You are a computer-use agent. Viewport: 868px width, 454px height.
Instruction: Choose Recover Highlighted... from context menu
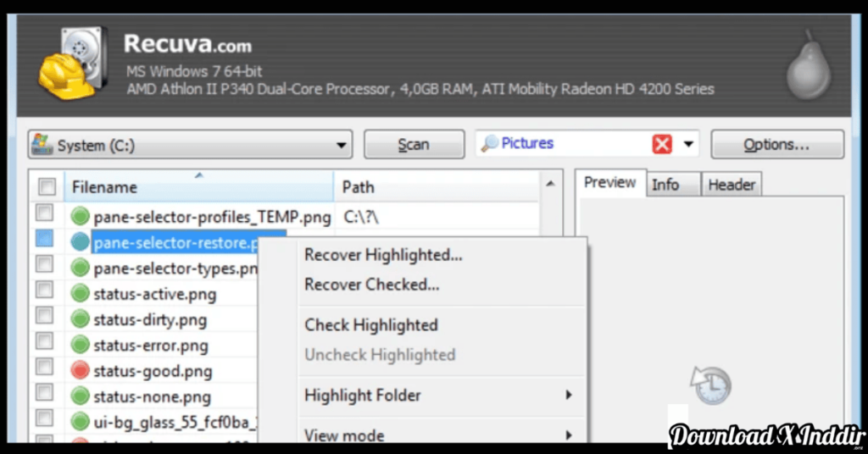(x=383, y=255)
